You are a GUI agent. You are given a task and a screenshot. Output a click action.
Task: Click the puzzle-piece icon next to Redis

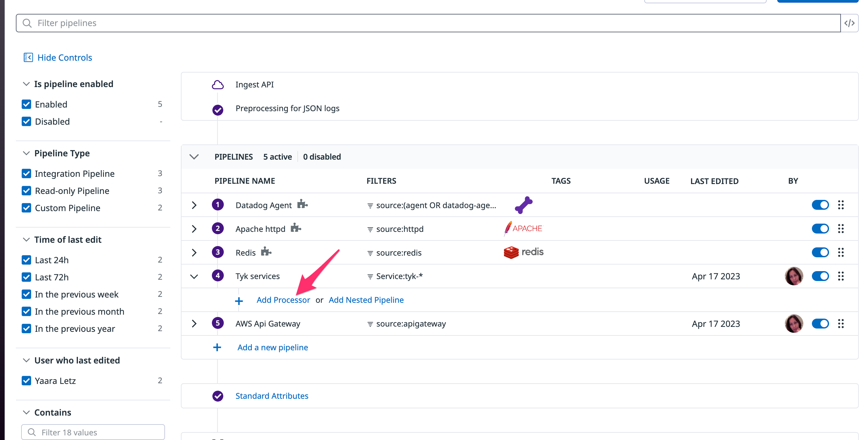[x=266, y=252]
